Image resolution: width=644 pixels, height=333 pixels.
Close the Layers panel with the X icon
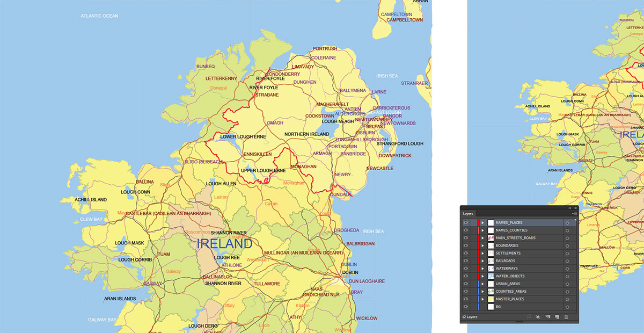pyautogui.click(x=575, y=208)
